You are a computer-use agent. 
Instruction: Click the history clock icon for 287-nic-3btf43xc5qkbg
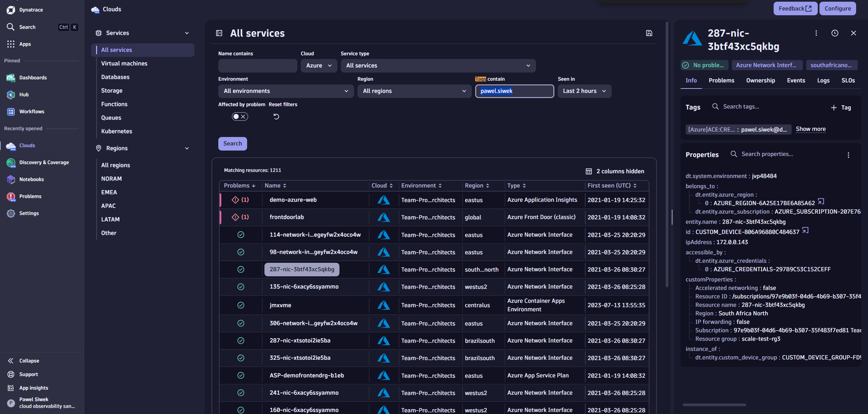pyautogui.click(x=835, y=33)
